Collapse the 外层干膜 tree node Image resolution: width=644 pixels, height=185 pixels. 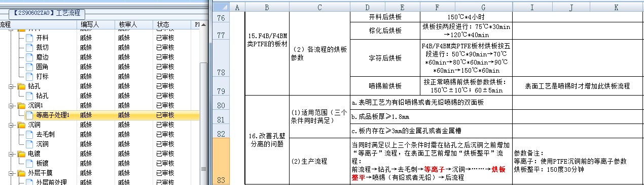[x=12, y=173]
